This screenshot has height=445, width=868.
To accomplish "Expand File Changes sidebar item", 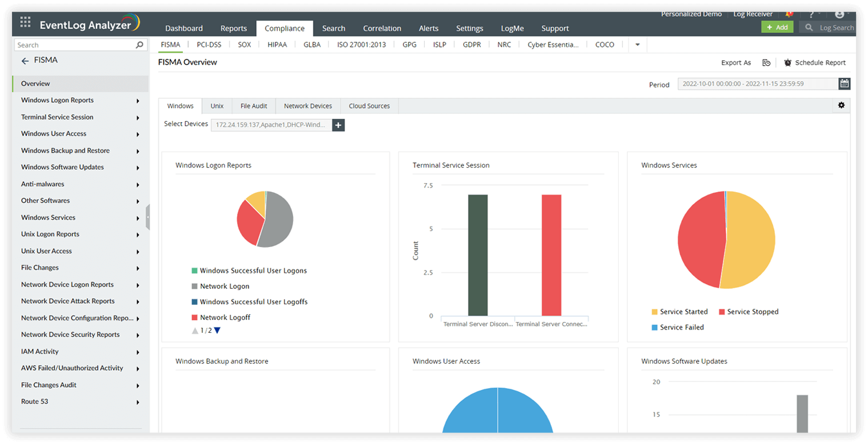I will click(138, 268).
